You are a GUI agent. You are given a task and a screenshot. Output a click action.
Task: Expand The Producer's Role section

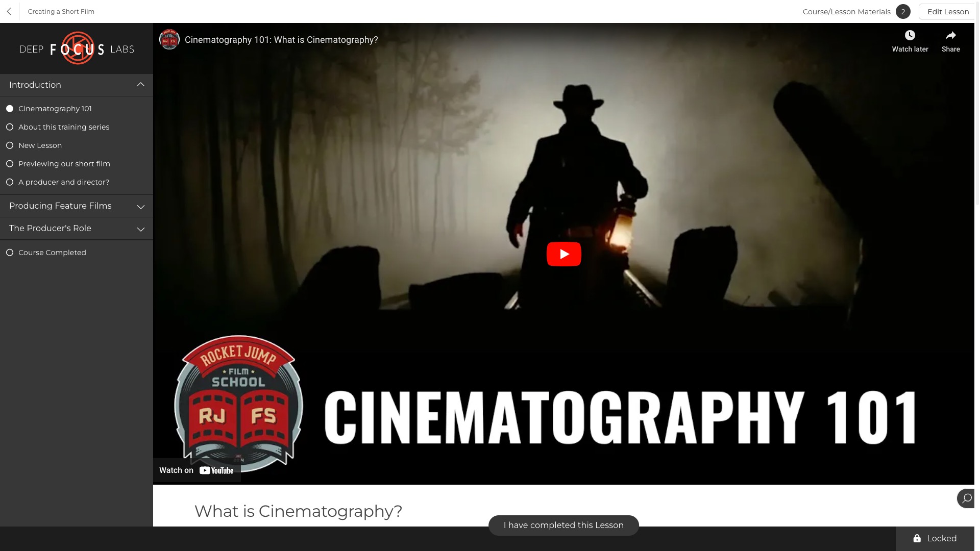(x=141, y=229)
